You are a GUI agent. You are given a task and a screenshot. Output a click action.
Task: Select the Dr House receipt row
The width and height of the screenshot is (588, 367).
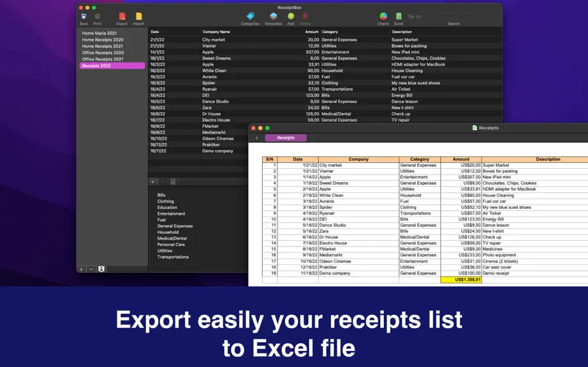pyautogui.click(x=325, y=114)
